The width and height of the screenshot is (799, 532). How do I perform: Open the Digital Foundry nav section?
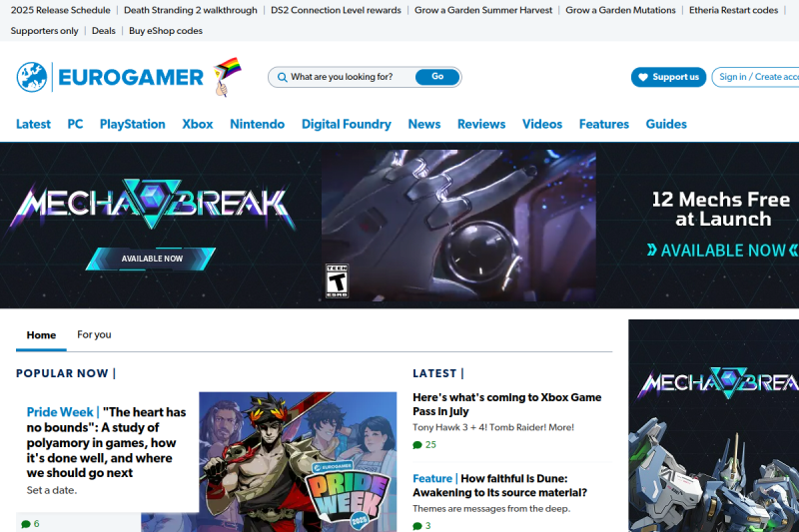pyautogui.click(x=347, y=124)
